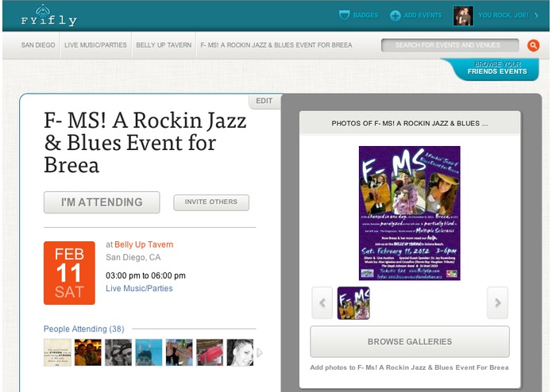Open the fourth attendee underwater blue photo
This screenshot has height=392, width=552.
[149, 352]
